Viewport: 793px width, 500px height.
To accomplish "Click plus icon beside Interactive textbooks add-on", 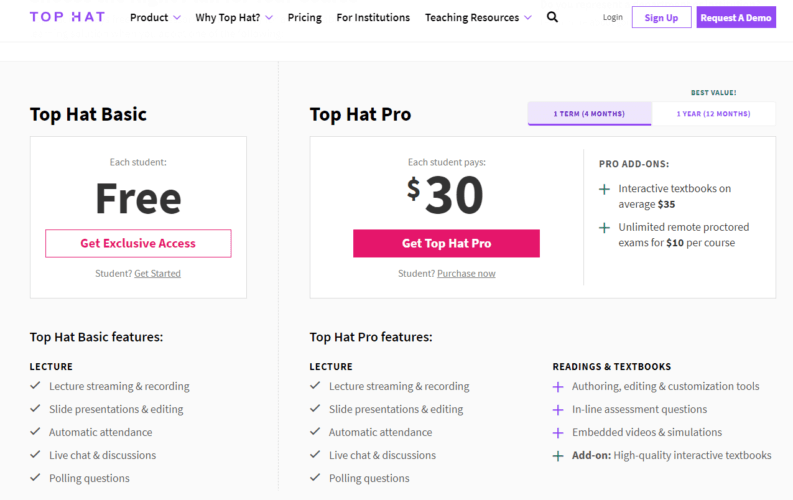I will 604,189.
